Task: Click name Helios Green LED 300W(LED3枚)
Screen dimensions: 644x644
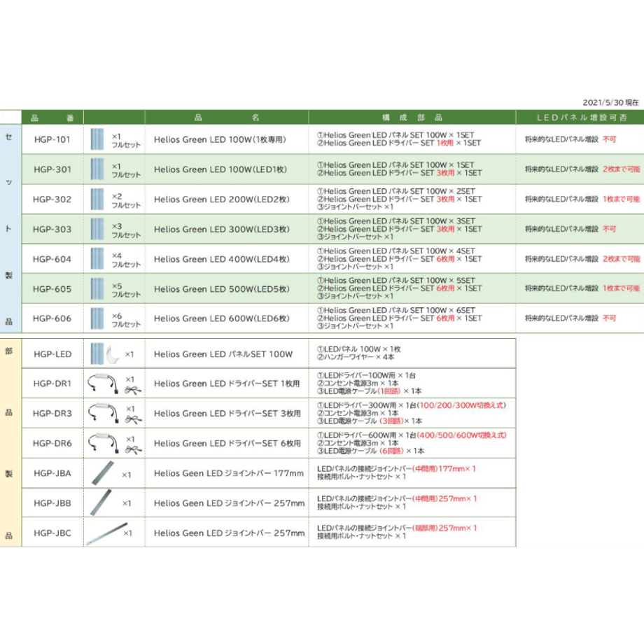Action: pyautogui.click(x=222, y=229)
